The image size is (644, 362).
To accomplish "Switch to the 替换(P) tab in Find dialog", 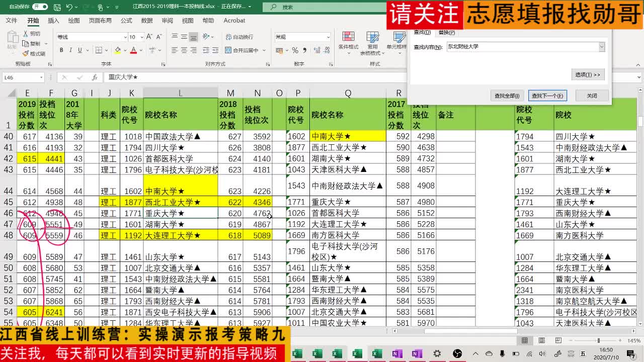I will pyautogui.click(x=447, y=32).
